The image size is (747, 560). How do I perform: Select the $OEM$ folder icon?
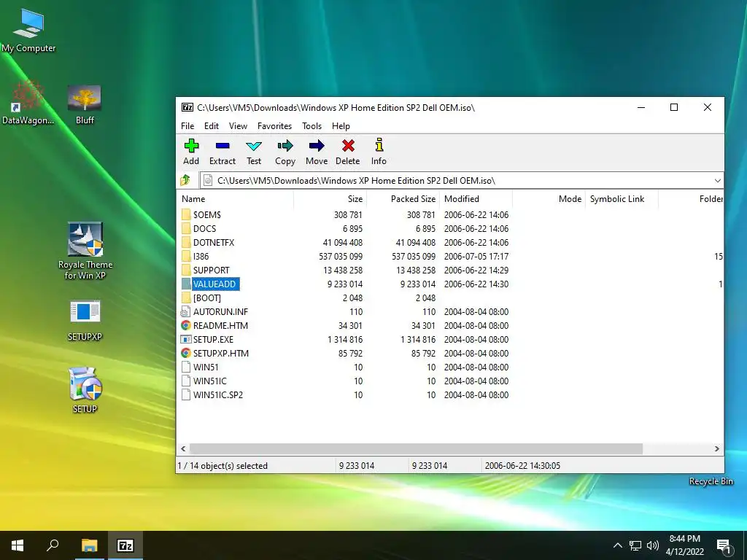tap(186, 215)
